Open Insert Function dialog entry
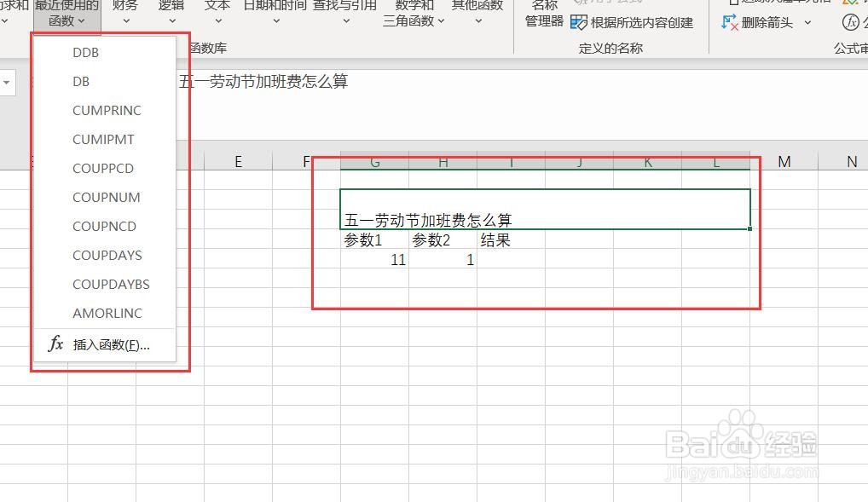Screen dimensions: 868x502 (105, 345)
